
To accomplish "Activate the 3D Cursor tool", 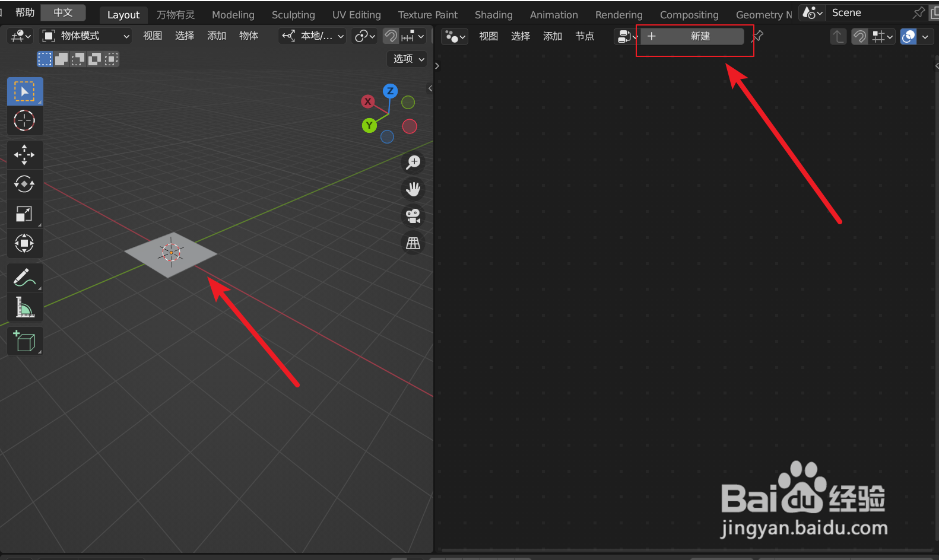I will [x=25, y=121].
